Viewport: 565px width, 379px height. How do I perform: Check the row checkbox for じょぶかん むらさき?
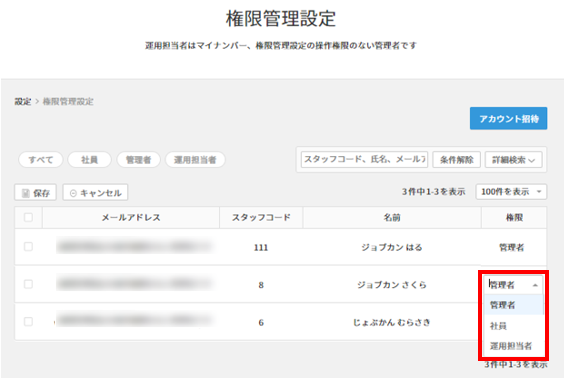point(28,321)
